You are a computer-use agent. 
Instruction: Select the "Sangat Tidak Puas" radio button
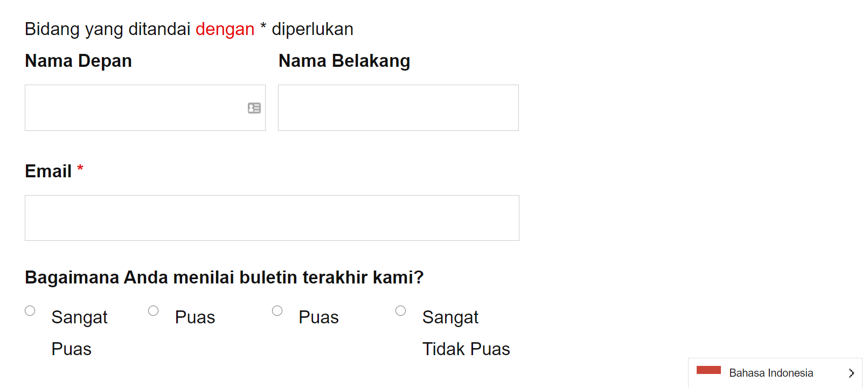tap(400, 311)
